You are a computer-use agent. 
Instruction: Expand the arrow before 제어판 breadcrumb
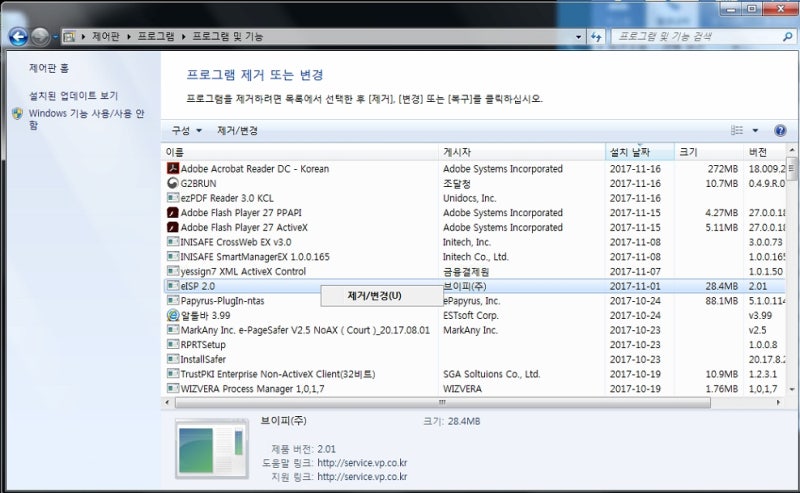[x=83, y=37]
